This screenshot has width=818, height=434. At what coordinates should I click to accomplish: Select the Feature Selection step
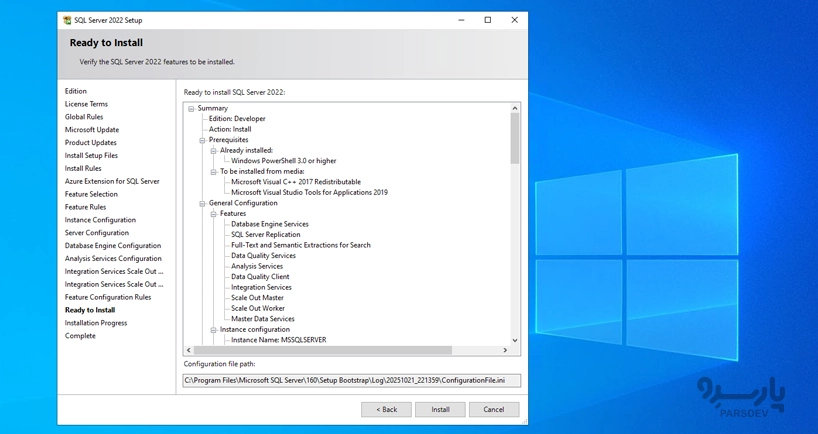(x=91, y=194)
